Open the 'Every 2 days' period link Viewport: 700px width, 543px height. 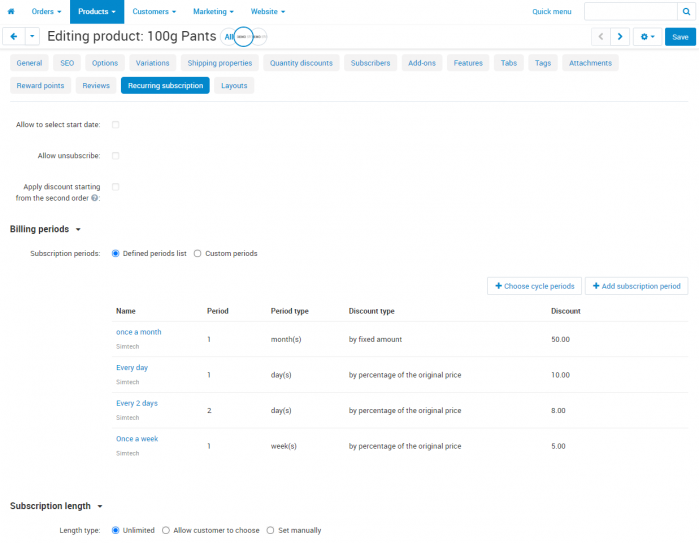click(137, 403)
